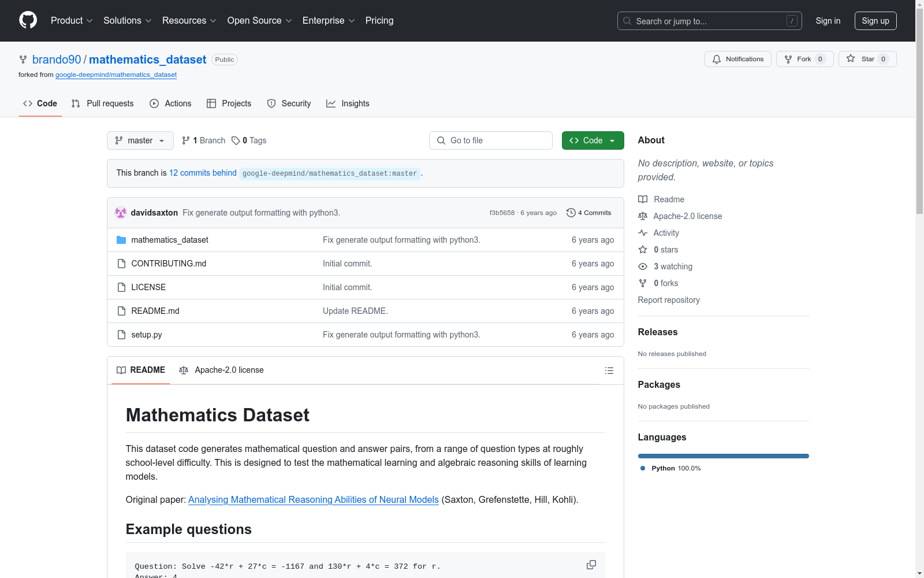Open the mathematics_dataset repository title link
Viewport: 924px width, 578px height.
147,60
